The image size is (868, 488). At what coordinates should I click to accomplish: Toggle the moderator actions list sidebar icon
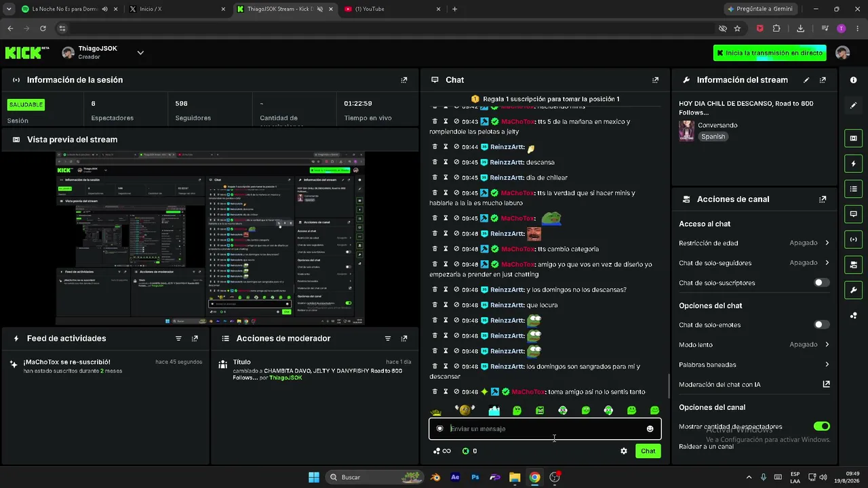pos(853,188)
